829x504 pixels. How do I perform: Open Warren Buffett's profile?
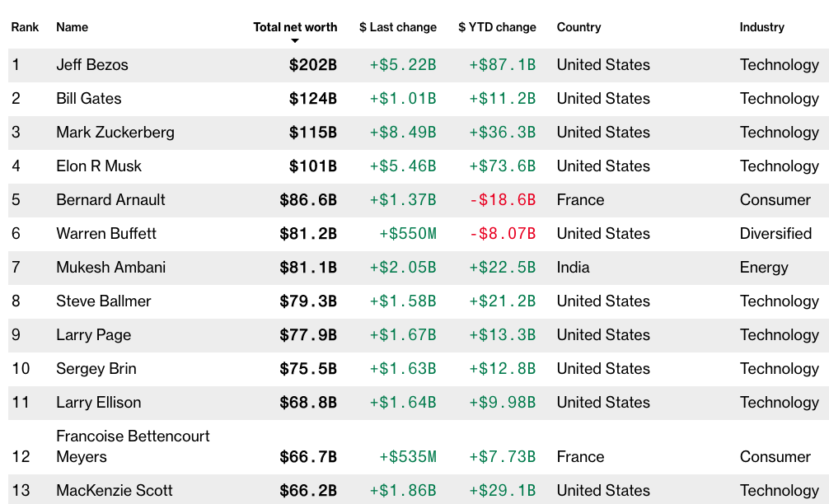(x=106, y=234)
